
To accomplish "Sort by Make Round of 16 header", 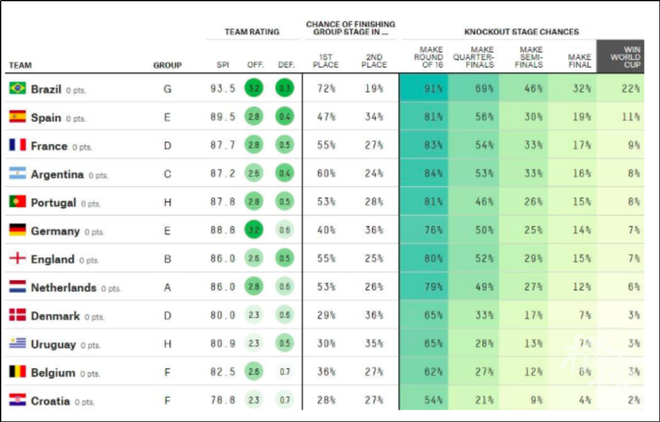I will coord(428,57).
